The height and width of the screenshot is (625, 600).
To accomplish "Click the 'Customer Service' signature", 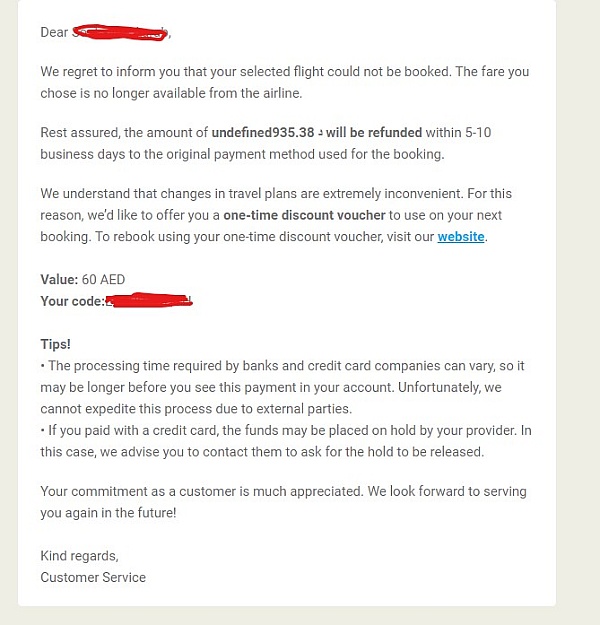I will pyautogui.click(x=93, y=577).
